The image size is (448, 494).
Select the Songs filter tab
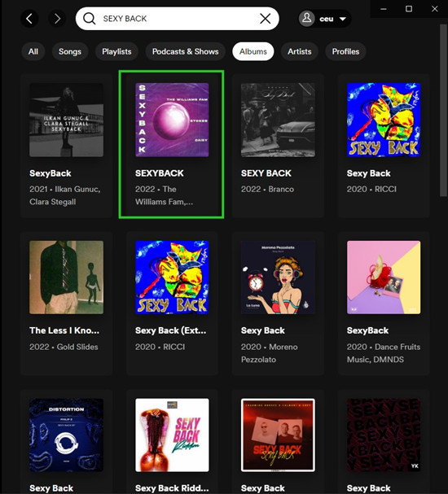70,51
